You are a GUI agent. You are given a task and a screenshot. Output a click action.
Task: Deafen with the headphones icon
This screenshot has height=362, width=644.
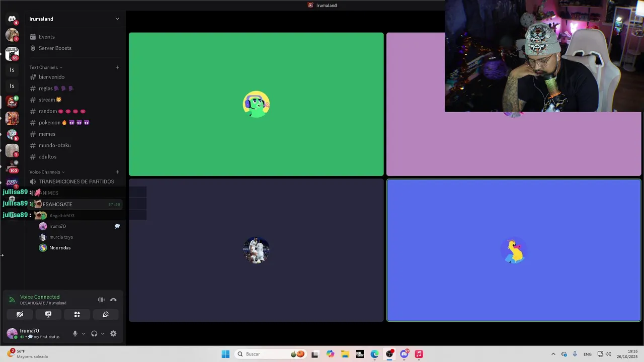click(x=94, y=333)
